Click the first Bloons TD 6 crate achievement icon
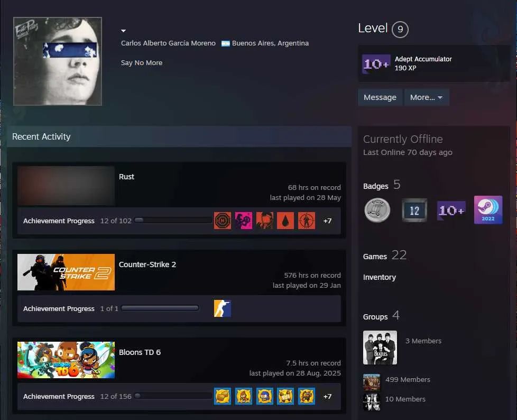Viewport: 517px width, 420px height. pos(223,396)
